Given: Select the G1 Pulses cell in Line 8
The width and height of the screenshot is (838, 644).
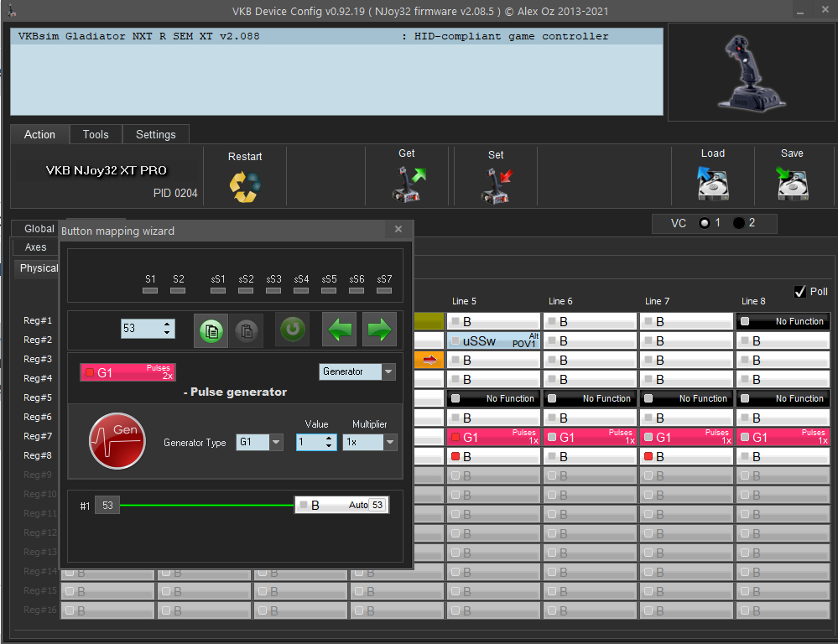Looking at the screenshot, I should point(783,437).
